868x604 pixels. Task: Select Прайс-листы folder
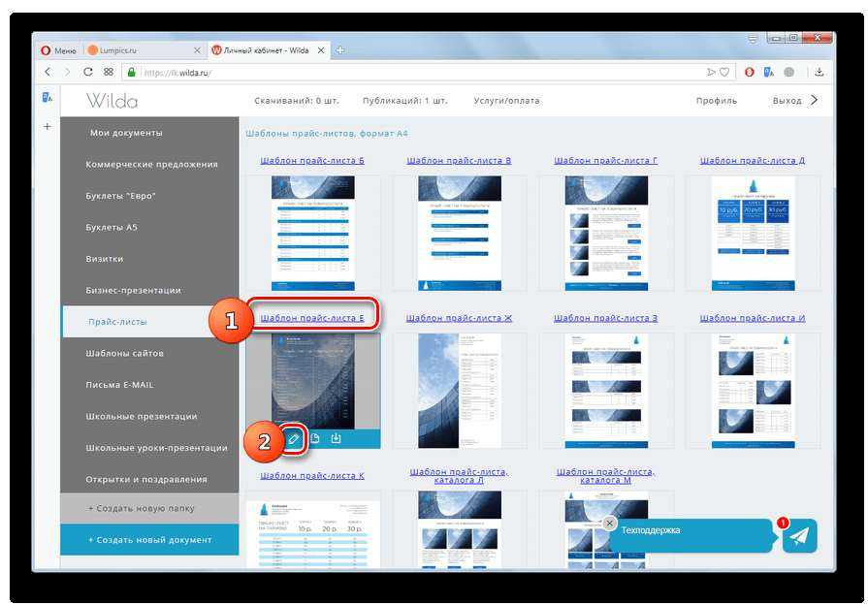(x=150, y=322)
